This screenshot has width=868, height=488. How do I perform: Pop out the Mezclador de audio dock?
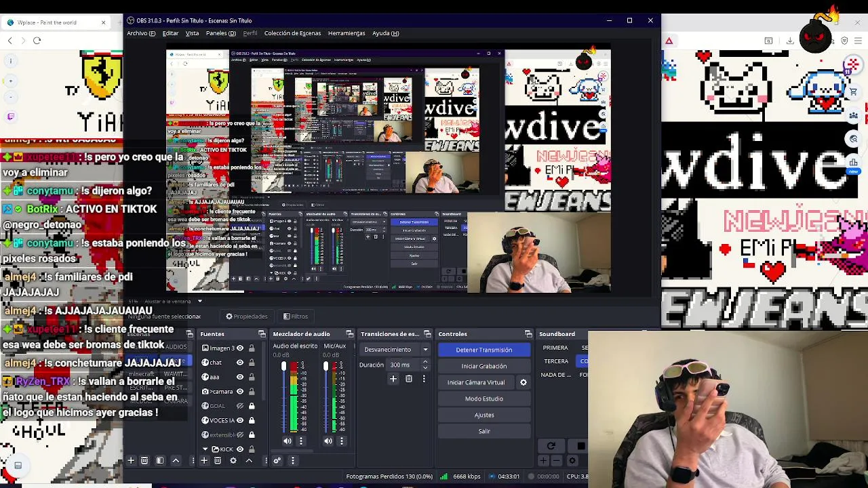350,334
